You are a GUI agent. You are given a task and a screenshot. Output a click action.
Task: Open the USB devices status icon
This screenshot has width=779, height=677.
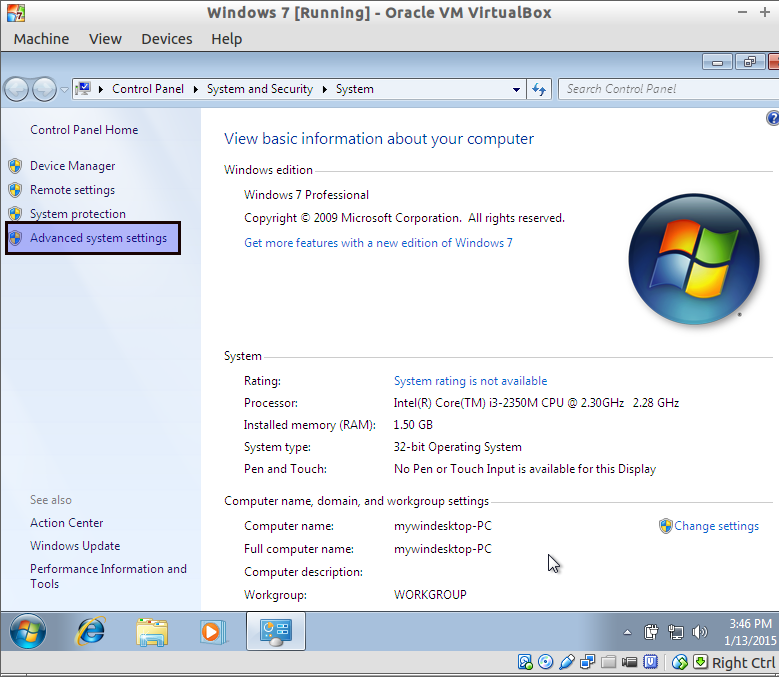point(567,662)
